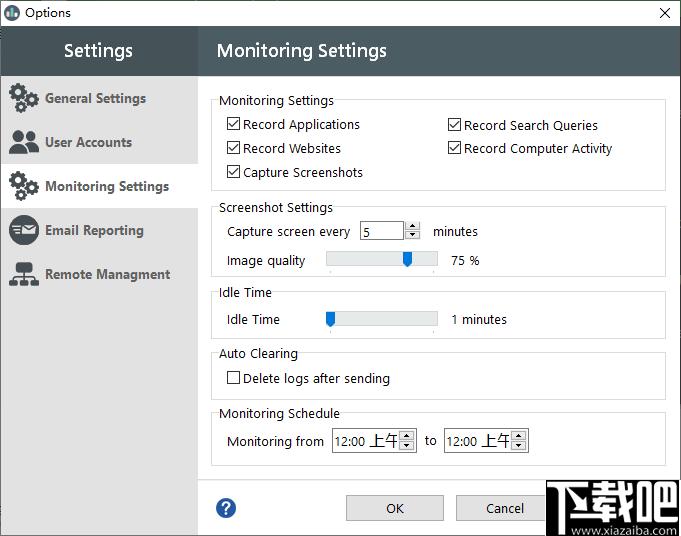The width and height of the screenshot is (681, 536).
Task: Click the Monitoring from time field
Action: 366,441
